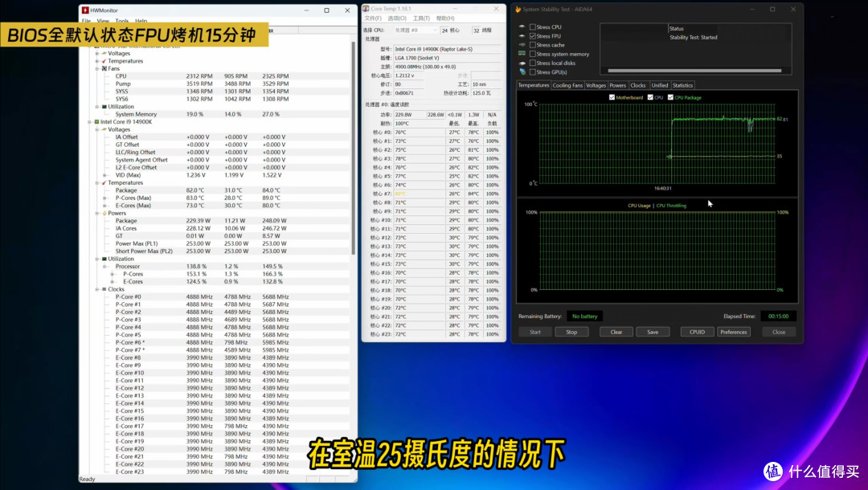Click the Intel Core i9 14900K model field in Core Temp
Screen dimensions: 868x490
coord(448,49)
